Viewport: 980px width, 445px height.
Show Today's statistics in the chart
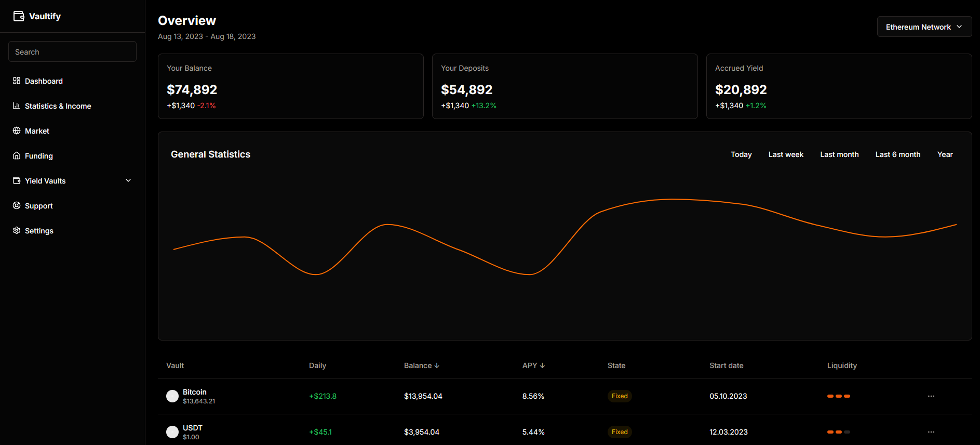pos(741,154)
